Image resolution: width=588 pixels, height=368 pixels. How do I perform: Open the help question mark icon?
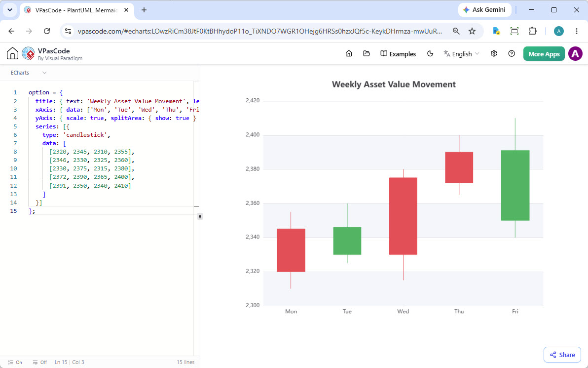[x=512, y=54]
